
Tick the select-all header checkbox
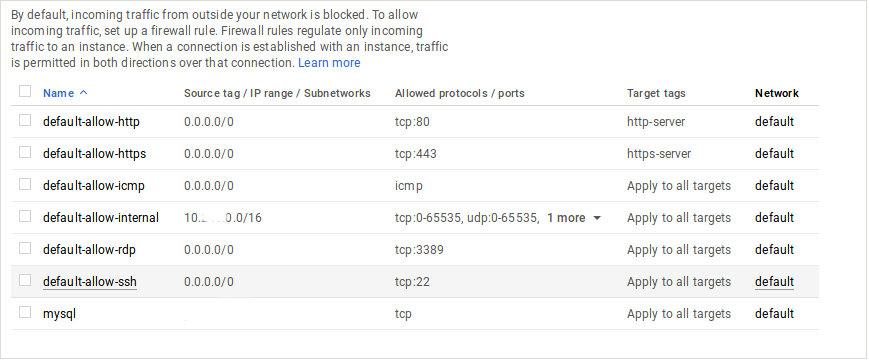coord(25,91)
